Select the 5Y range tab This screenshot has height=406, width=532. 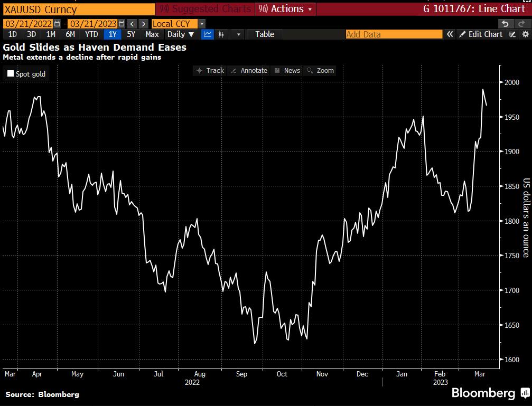(x=131, y=34)
